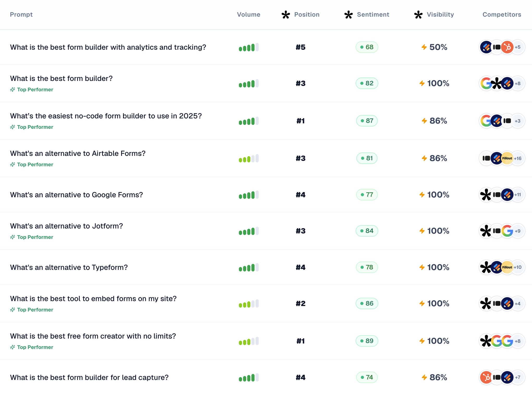Click Top Performer sparkle icon under Jotform prompt
The width and height of the screenshot is (532, 394).
point(13,237)
